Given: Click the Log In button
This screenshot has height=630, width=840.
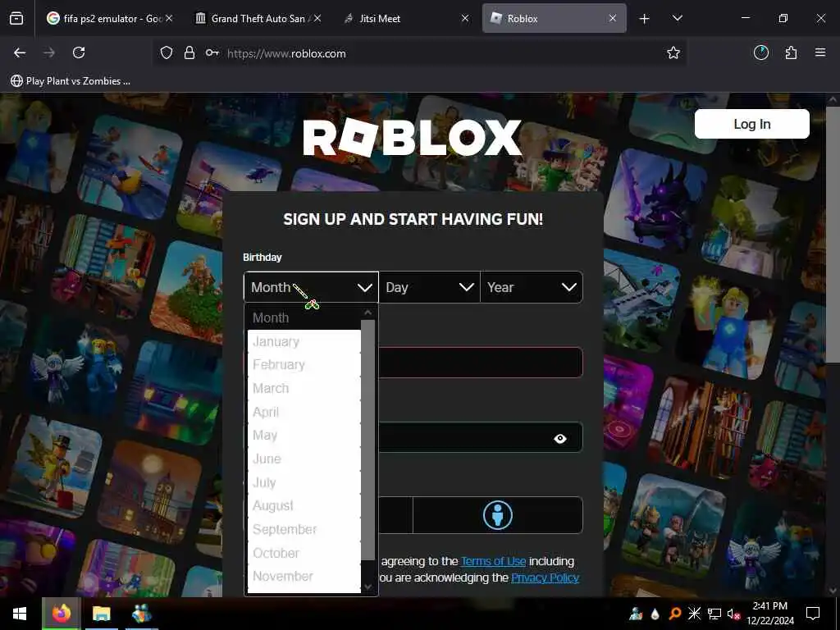Looking at the screenshot, I should (x=752, y=124).
